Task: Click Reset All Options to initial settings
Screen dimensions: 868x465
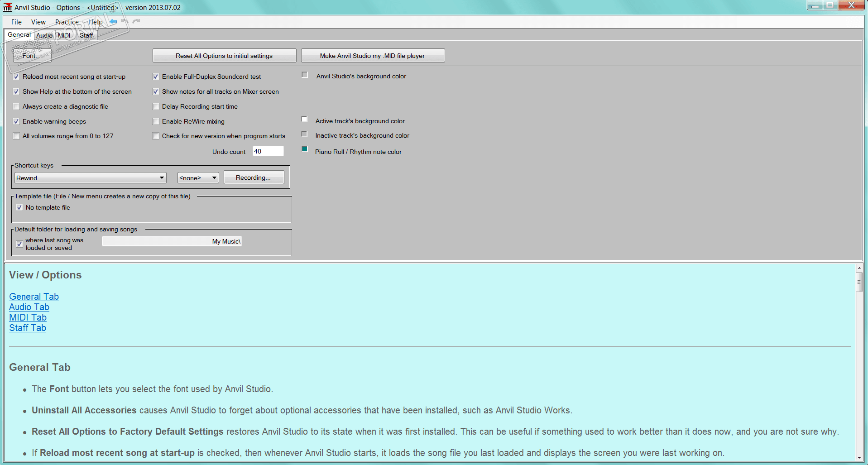Action: click(x=224, y=56)
